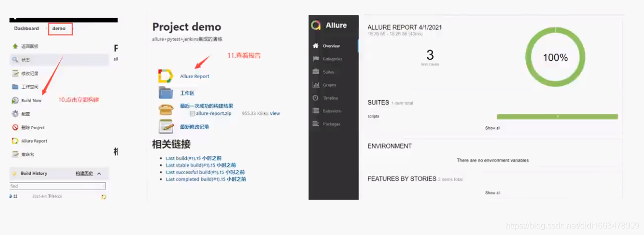
Task: Click the scripts suite name
Action: [x=373, y=116]
